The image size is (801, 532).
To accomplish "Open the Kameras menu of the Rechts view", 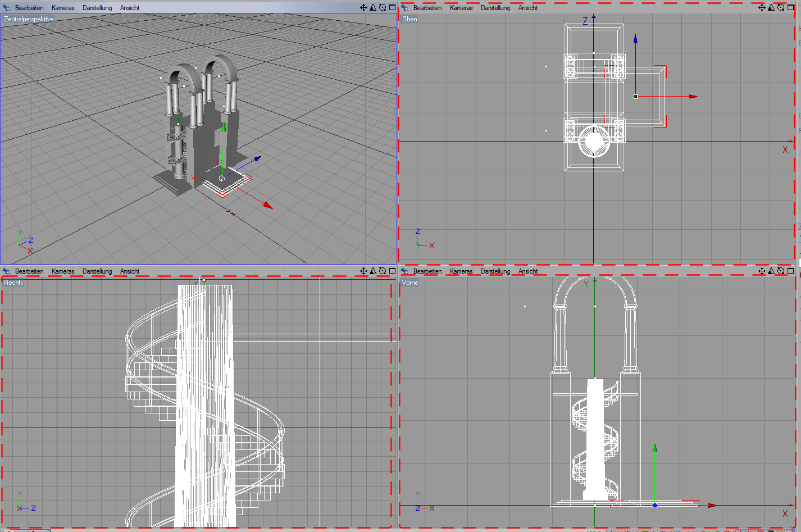I will click(x=63, y=271).
